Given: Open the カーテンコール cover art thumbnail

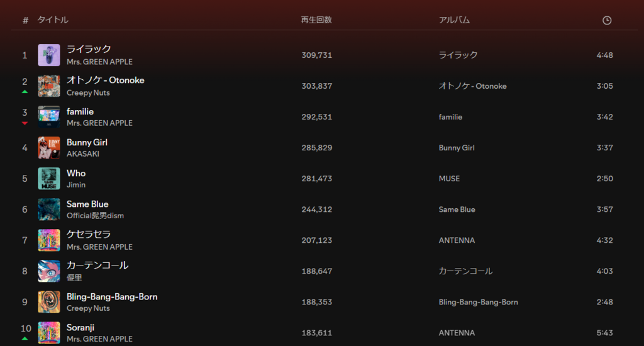Looking at the screenshot, I should tap(49, 271).
